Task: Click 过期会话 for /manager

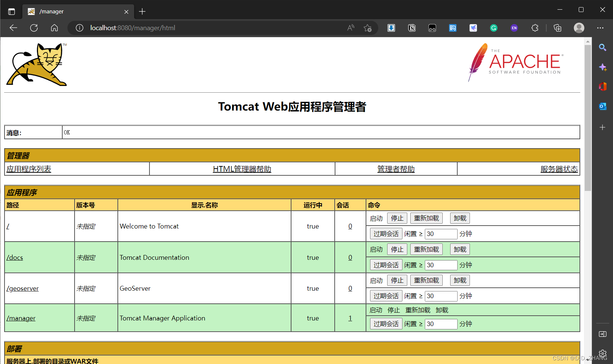Action: coord(386,324)
